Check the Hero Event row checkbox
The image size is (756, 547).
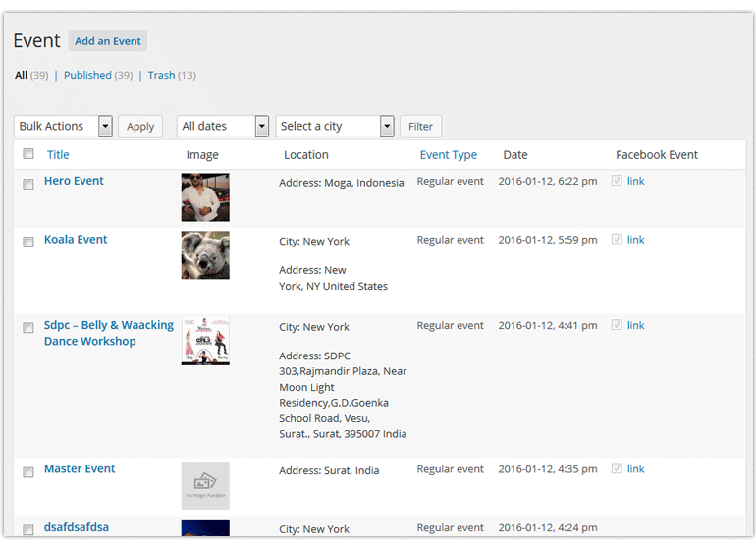pyautogui.click(x=28, y=184)
